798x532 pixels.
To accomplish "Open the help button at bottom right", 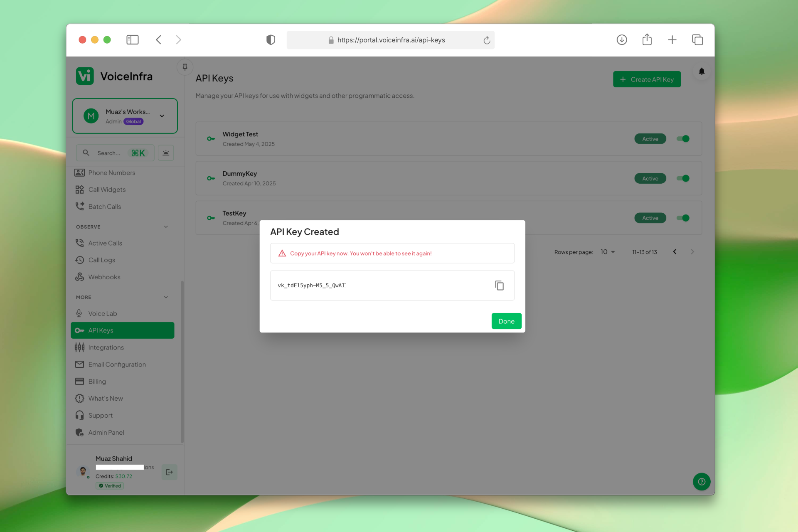I will [702, 482].
